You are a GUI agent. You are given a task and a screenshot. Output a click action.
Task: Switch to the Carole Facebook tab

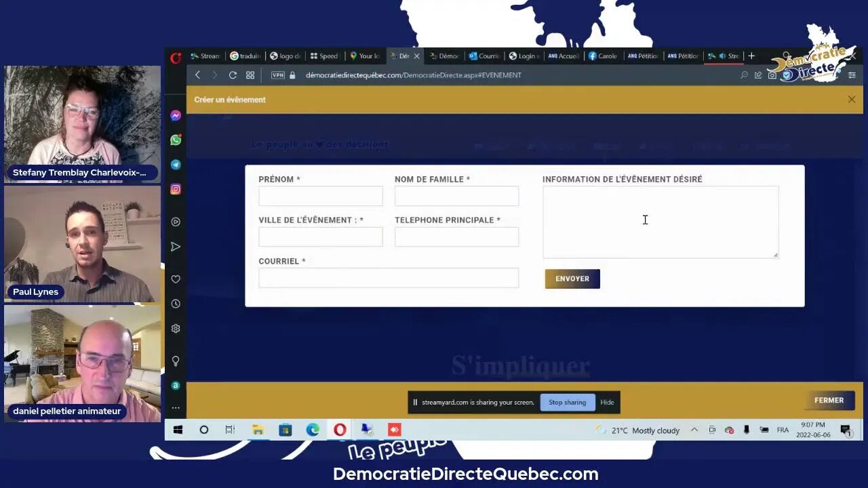[x=603, y=56]
